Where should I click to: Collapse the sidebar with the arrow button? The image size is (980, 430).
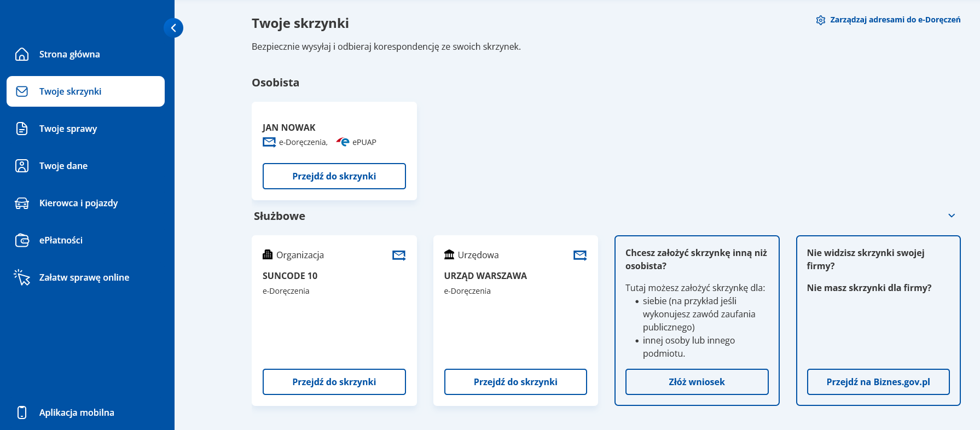tap(173, 28)
